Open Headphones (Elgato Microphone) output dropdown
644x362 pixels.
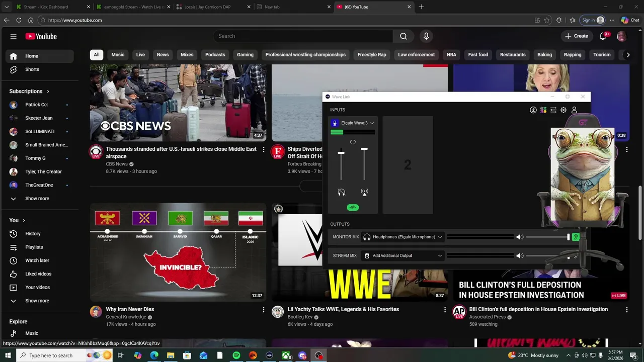click(403, 237)
